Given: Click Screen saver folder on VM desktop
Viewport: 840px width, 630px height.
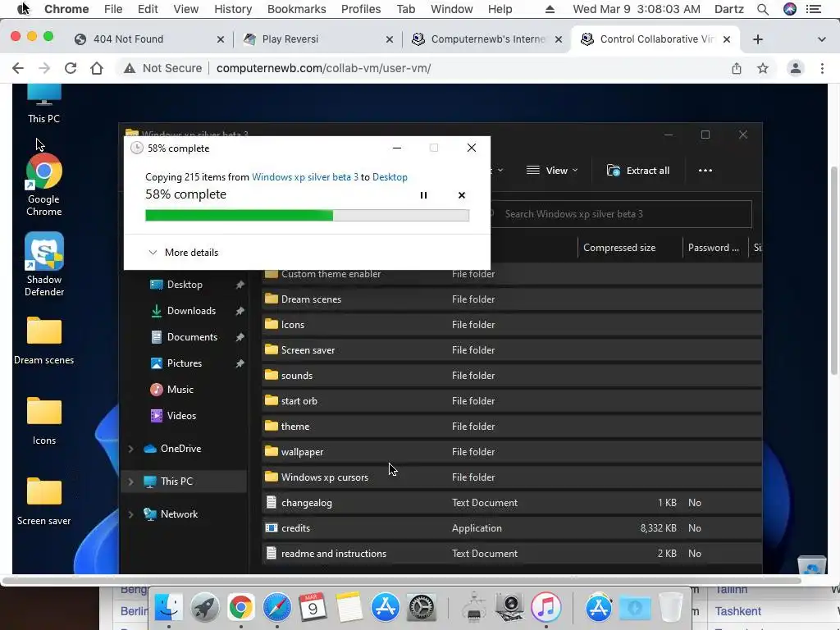Looking at the screenshot, I should click(44, 501).
